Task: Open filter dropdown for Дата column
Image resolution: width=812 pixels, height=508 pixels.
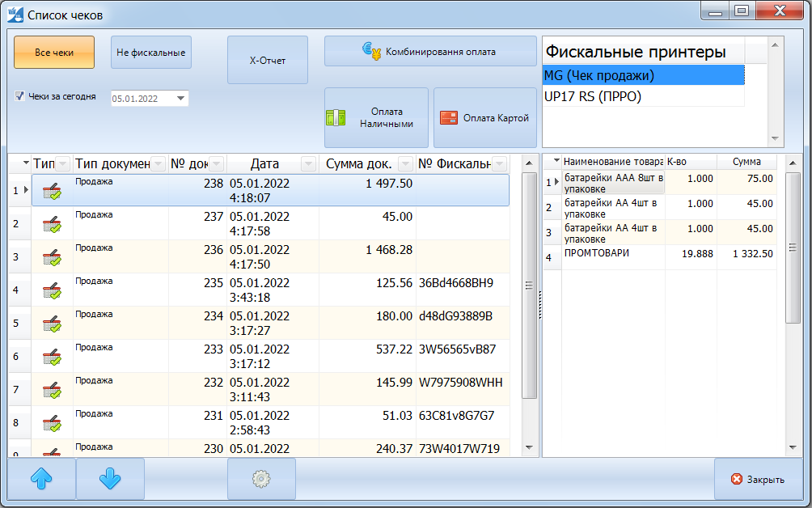Action: [309, 164]
